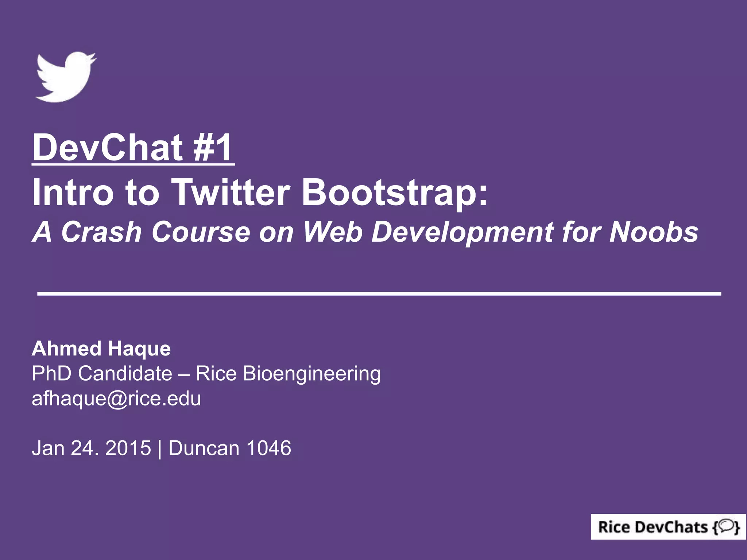Click the white horizontal divider line
This screenshot has height=560, width=747.
coord(379,293)
